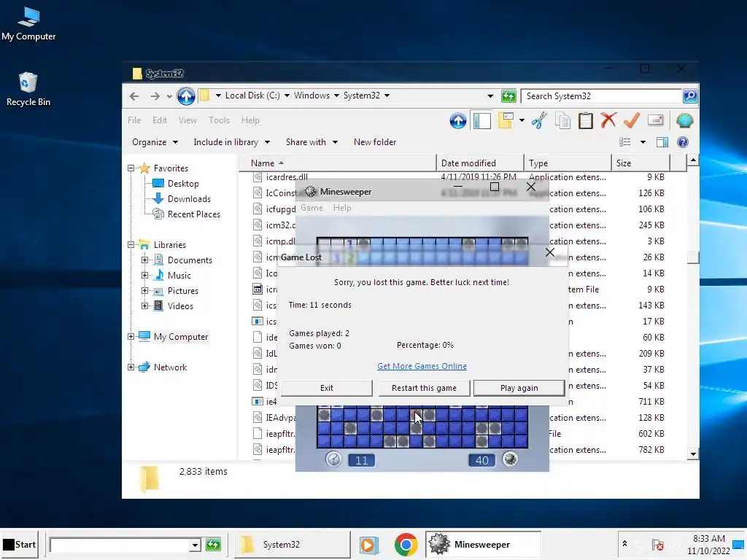Open the yellow folder options toolbar icon
This screenshot has width=747, height=560.
coord(506,120)
